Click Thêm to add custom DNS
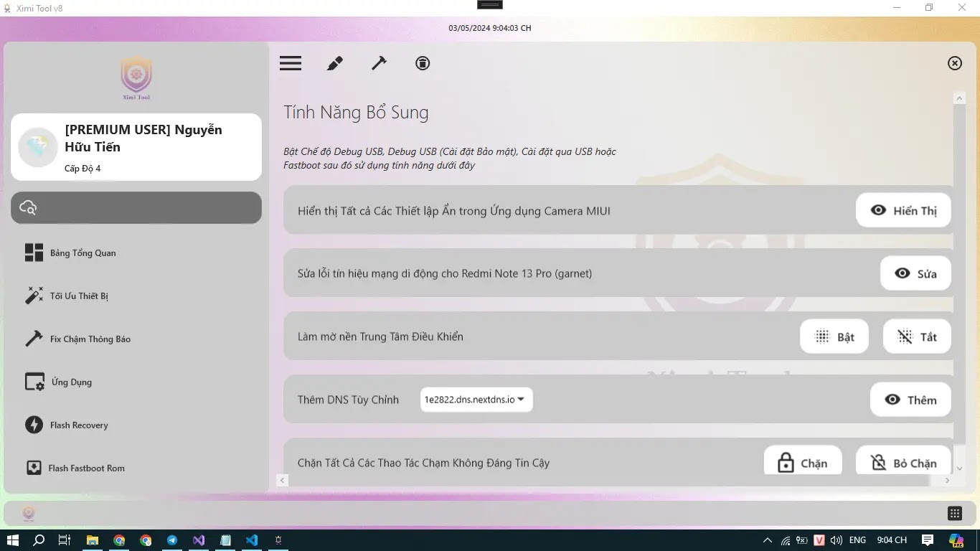 (910, 400)
